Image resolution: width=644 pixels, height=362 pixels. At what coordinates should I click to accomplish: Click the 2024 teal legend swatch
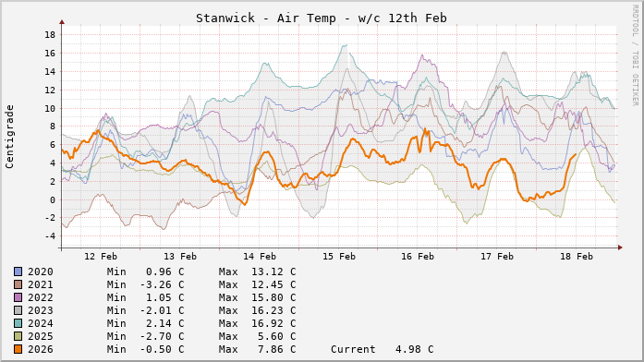(18, 323)
